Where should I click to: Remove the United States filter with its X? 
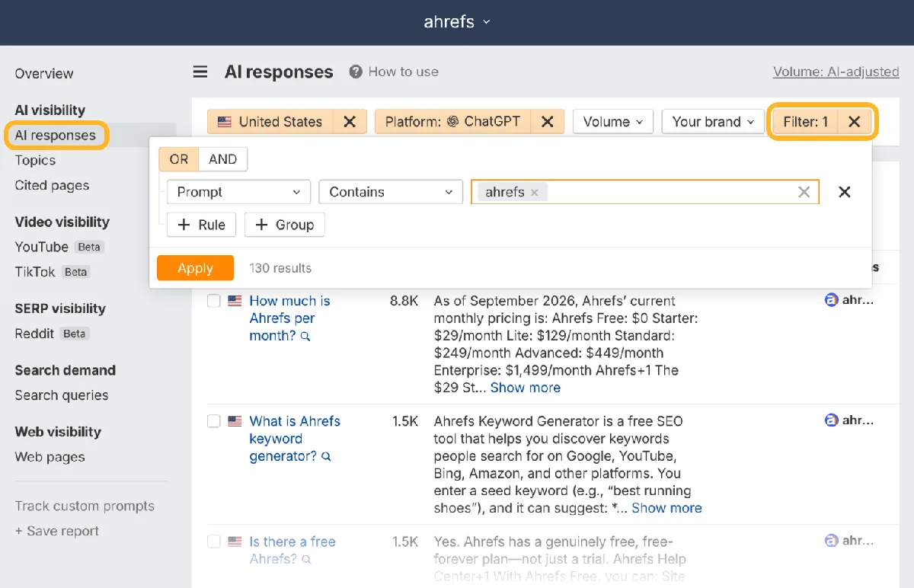click(350, 122)
